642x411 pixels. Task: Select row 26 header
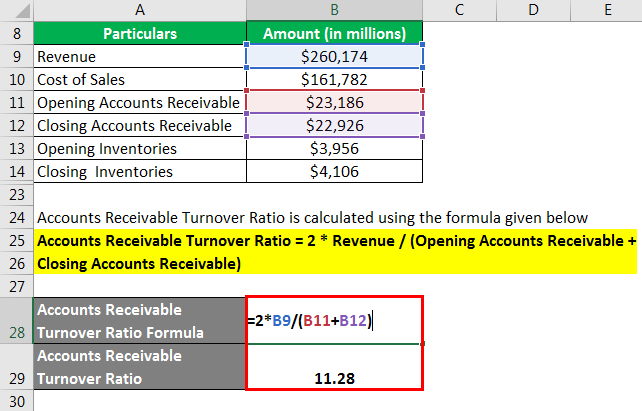click(x=17, y=263)
